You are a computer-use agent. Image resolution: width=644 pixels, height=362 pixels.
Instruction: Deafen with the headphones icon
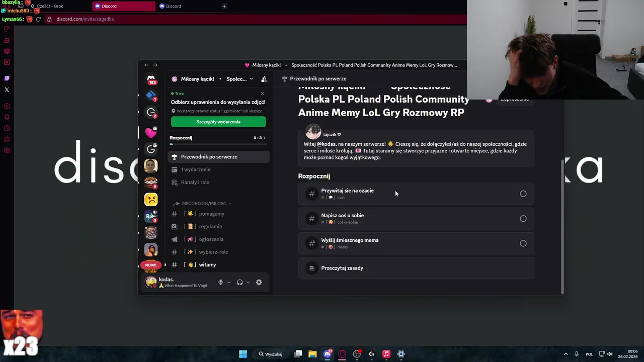coord(240,283)
